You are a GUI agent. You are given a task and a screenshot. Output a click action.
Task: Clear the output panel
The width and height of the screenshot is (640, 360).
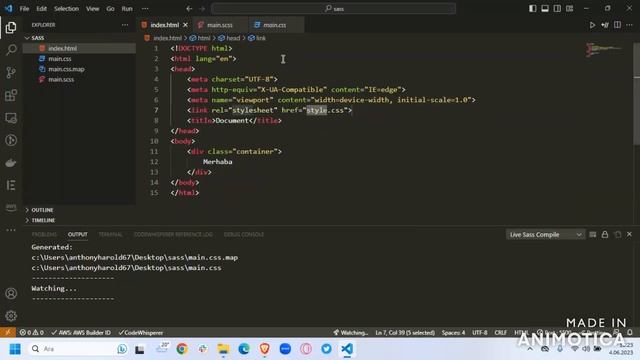[593, 234]
